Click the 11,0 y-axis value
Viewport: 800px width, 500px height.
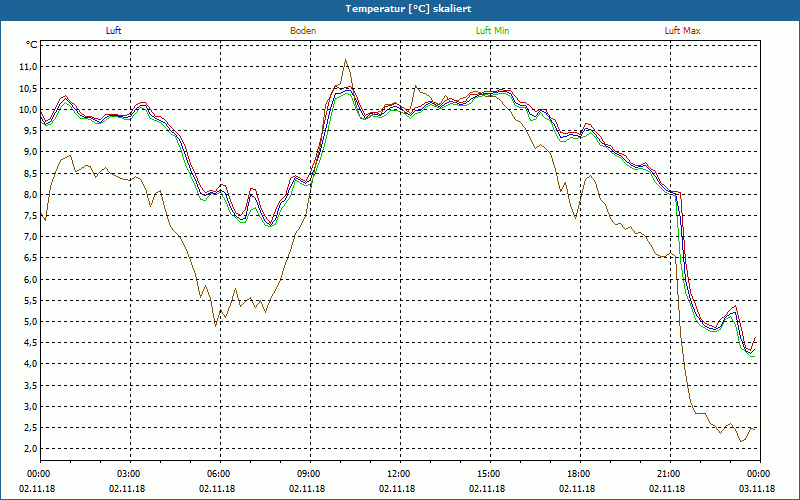[28, 67]
